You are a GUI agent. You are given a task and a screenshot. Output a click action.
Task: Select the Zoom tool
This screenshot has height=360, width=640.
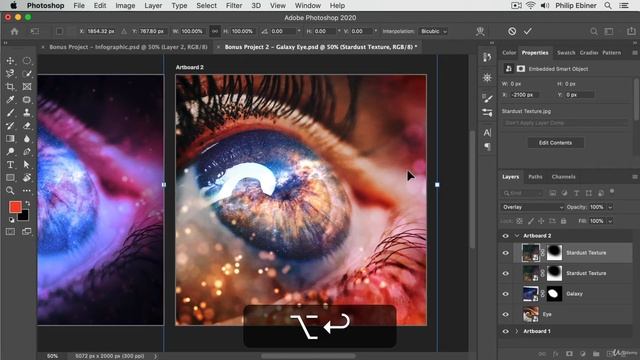coord(10,191)
